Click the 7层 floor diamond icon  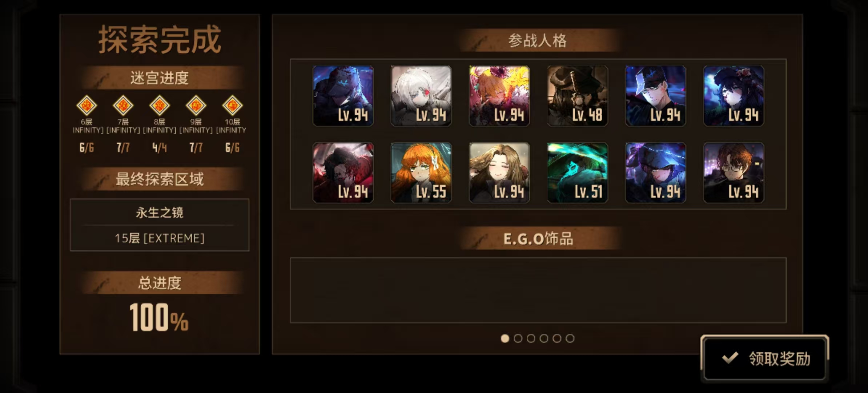click(x=123, y=106)
